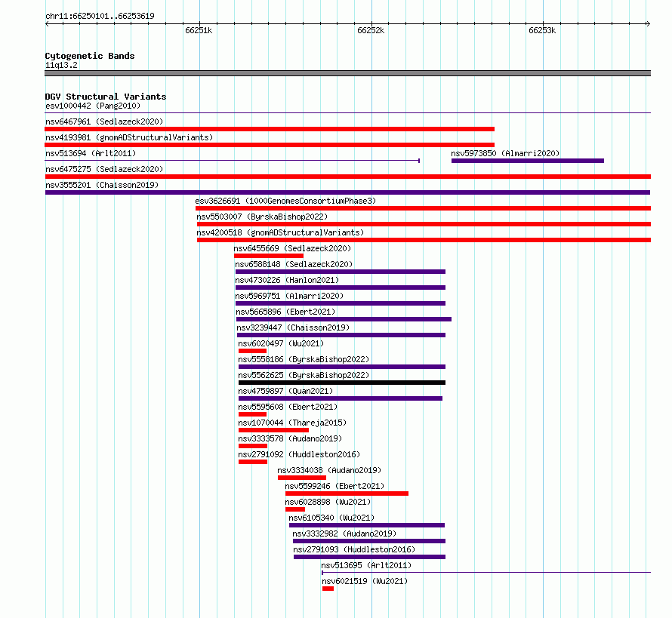Click the red bar under nsv6028898
Viewport: 672px width, 618px height.
(x=295, y=509)
